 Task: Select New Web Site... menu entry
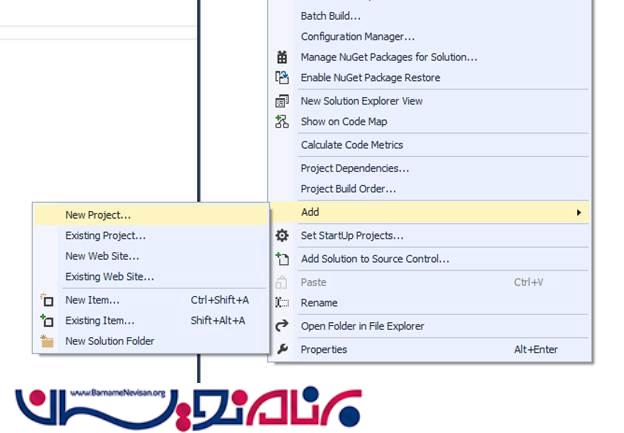click(x=102, y=256)
